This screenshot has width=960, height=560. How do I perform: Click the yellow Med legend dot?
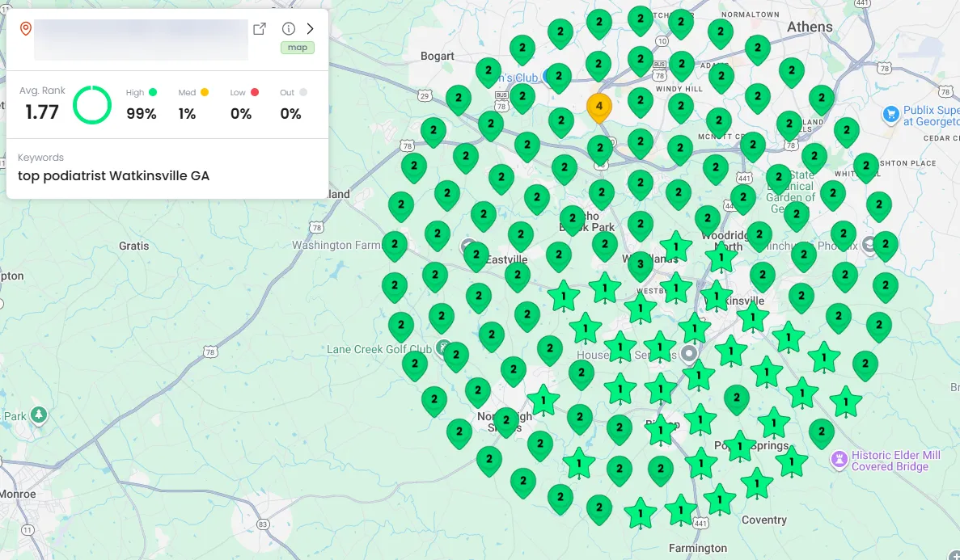click(205, 92)
